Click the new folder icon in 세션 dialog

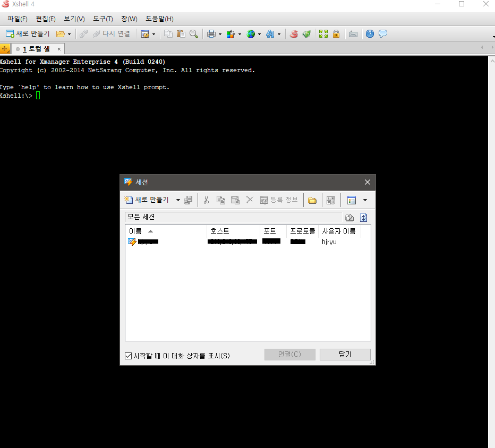pyautogui.click(x=312, y=200)
